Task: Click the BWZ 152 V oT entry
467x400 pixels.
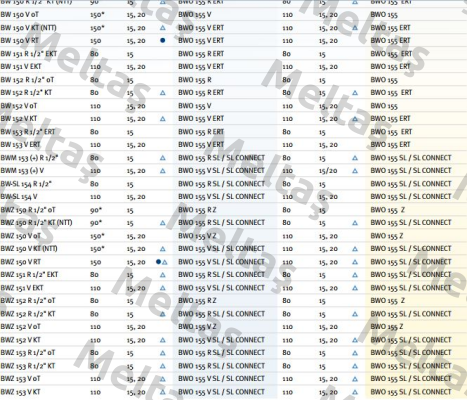Action: coord(21,327)
